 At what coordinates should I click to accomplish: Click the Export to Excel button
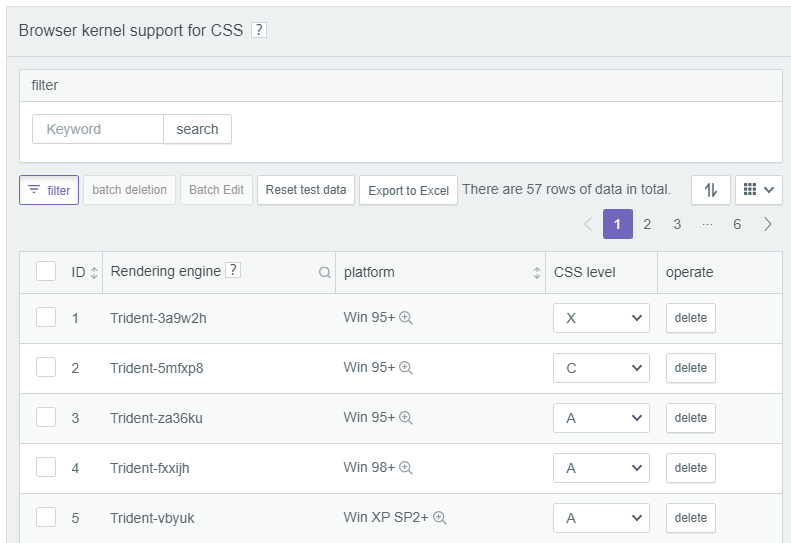tap(408, 190)
